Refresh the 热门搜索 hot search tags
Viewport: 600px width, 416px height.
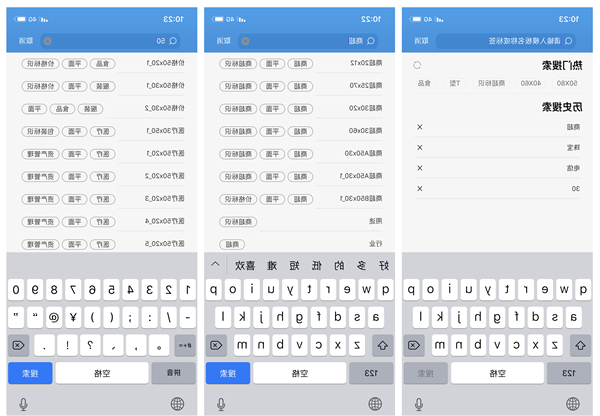(417, 65)
